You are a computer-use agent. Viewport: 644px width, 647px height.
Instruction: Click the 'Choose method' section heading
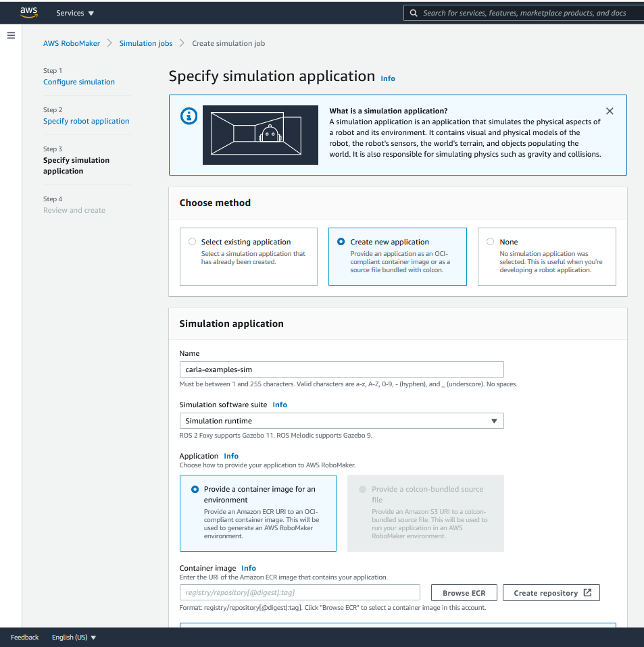tap(215, 203)
